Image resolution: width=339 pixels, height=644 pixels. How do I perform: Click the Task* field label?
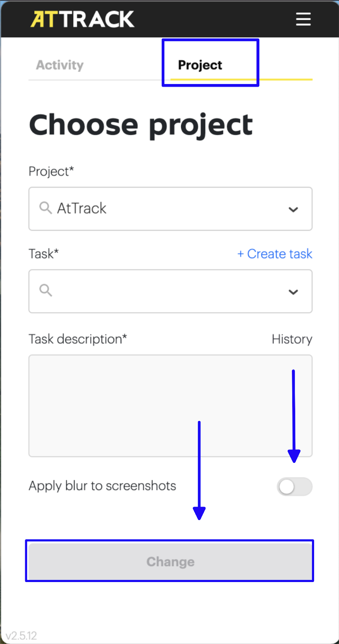[x=43, y=254]
